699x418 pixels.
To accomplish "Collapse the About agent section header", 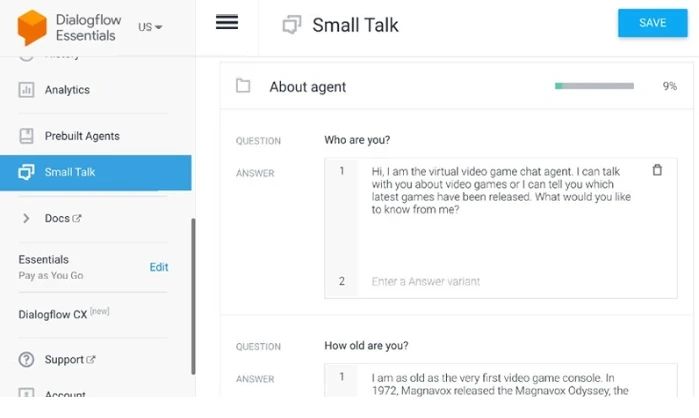I will (456, 86).
